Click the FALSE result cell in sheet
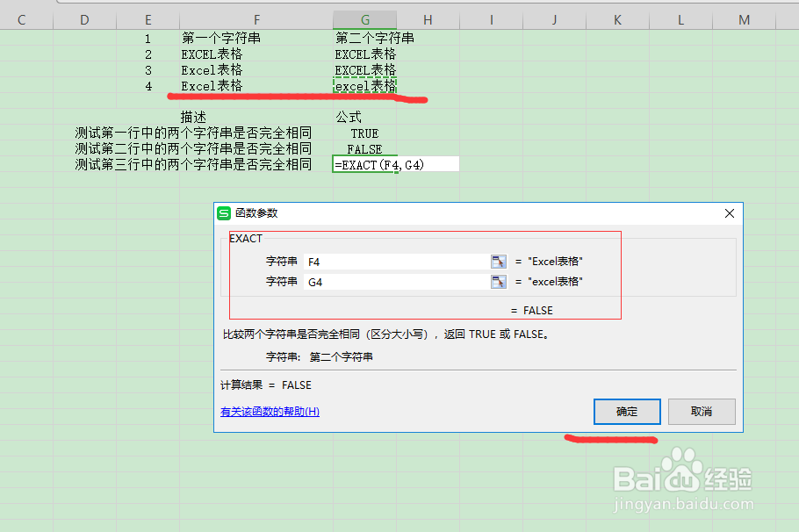Viewport: 799px width, 532px height. [365, 149]
